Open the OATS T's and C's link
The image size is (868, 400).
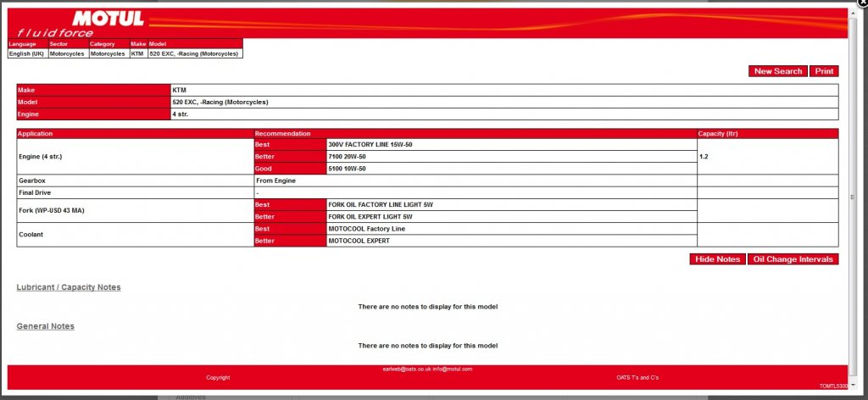637,378
